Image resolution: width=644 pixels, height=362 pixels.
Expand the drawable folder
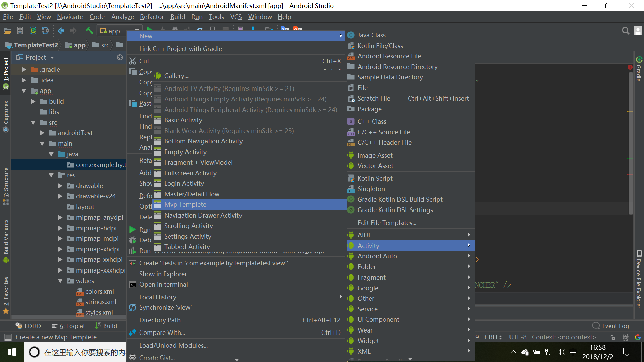(60, 186)
